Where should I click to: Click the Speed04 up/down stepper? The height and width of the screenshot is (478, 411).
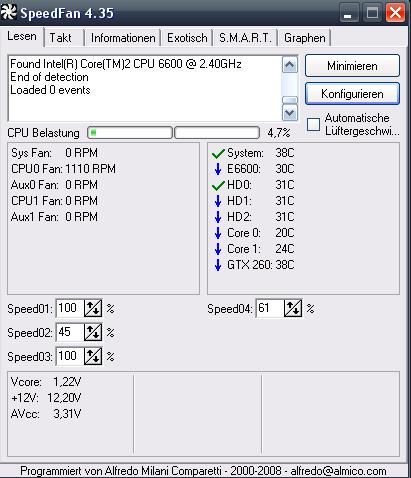293,308
